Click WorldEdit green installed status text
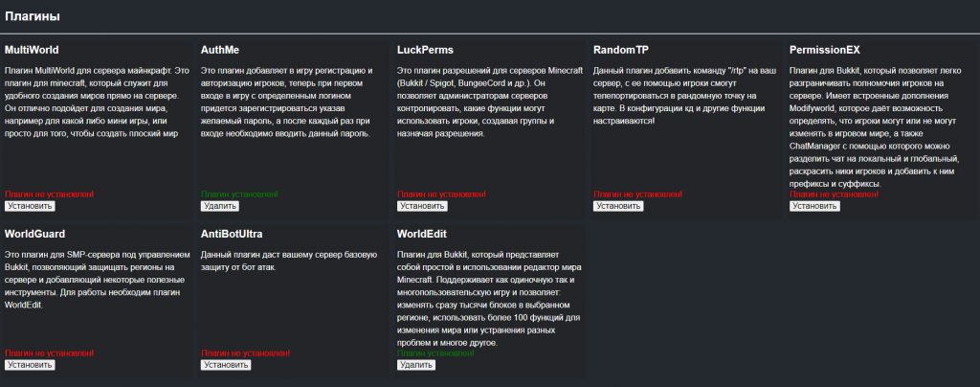 435,353
